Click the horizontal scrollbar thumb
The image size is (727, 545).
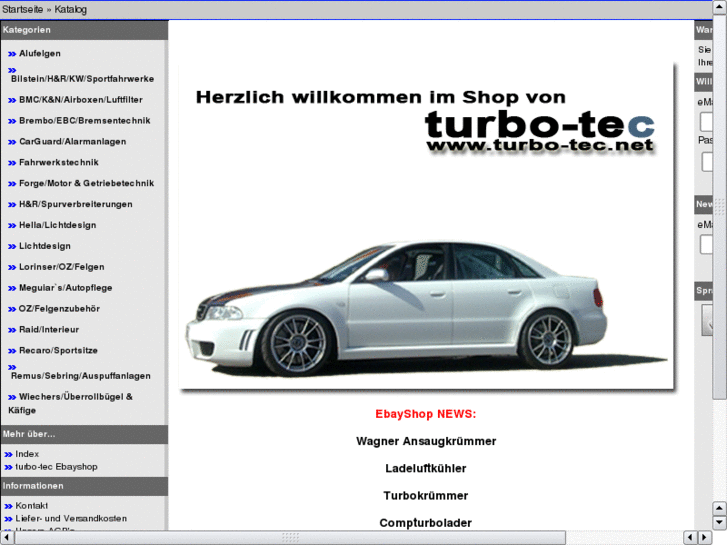[x=290, y=538]
